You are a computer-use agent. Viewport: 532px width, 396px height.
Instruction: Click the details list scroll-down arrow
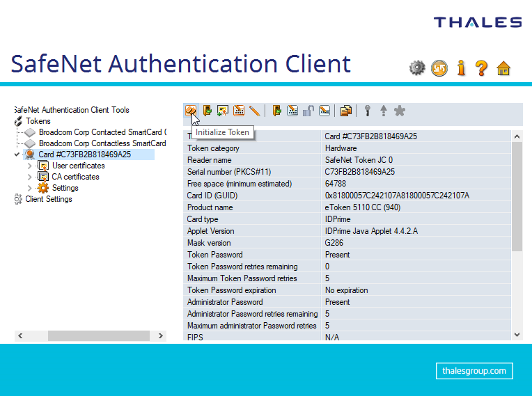pyautogui.click(x=517, y=335)
